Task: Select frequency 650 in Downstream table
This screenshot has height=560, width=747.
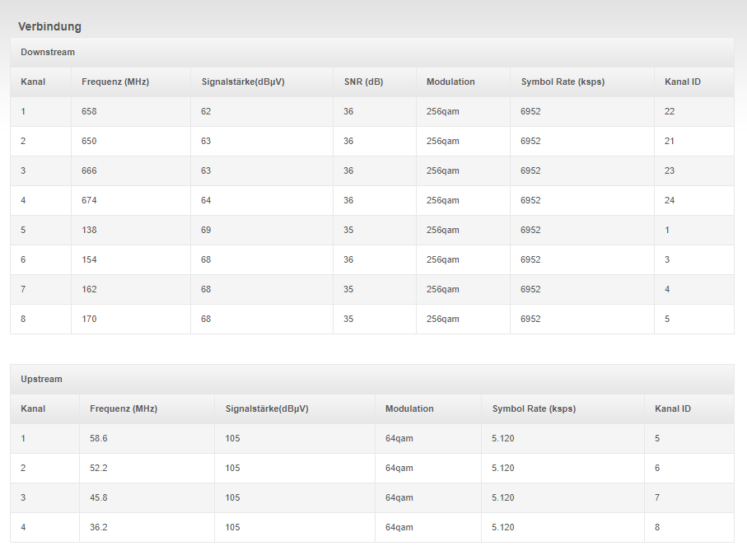Action: (89, 141)
